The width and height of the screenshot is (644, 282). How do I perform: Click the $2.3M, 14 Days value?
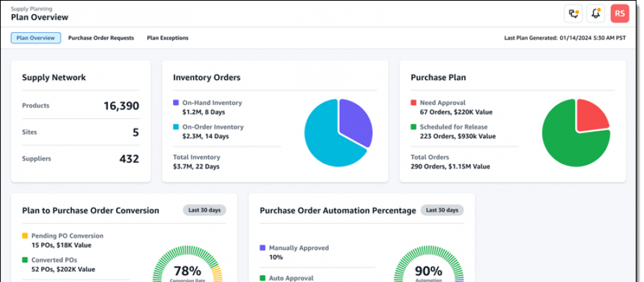coord(205,136)
